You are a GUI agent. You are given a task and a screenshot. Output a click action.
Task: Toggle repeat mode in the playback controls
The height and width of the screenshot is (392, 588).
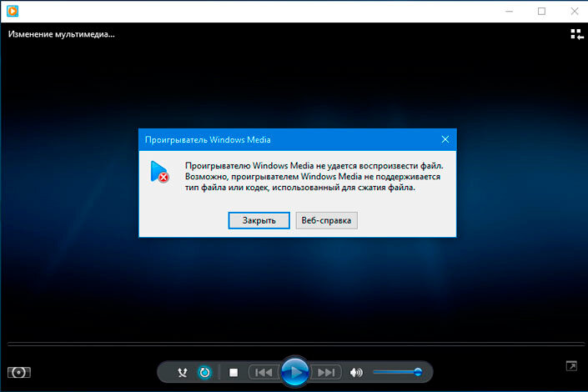pos(204,373)
